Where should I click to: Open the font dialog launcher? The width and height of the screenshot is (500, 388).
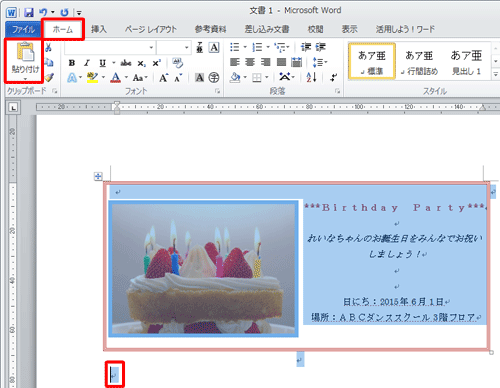[x=218, y=91]
